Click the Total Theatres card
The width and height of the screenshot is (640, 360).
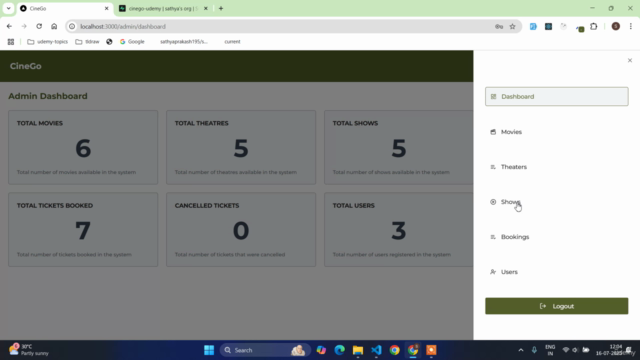[x=241, y=147]
